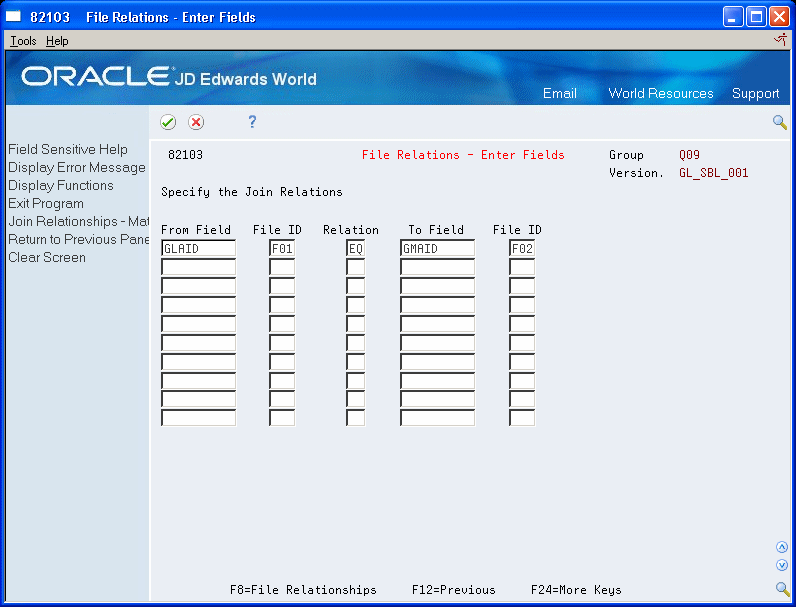
Task: Open the World Resources link
Action: 660,93
